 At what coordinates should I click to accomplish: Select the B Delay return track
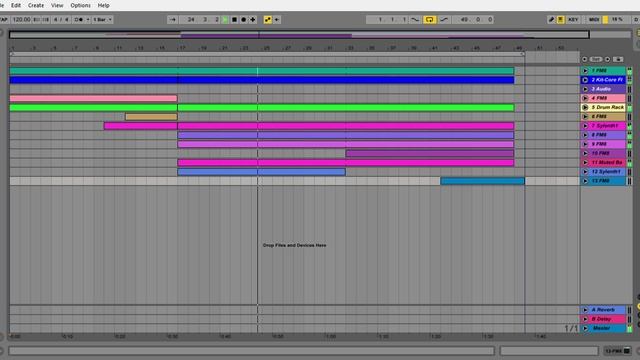click(603, 319)
